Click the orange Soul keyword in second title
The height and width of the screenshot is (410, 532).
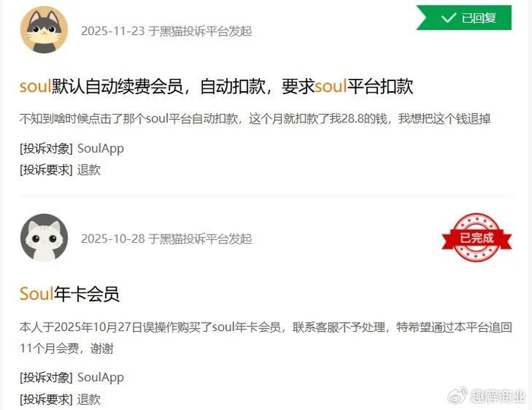coord(36,294)
